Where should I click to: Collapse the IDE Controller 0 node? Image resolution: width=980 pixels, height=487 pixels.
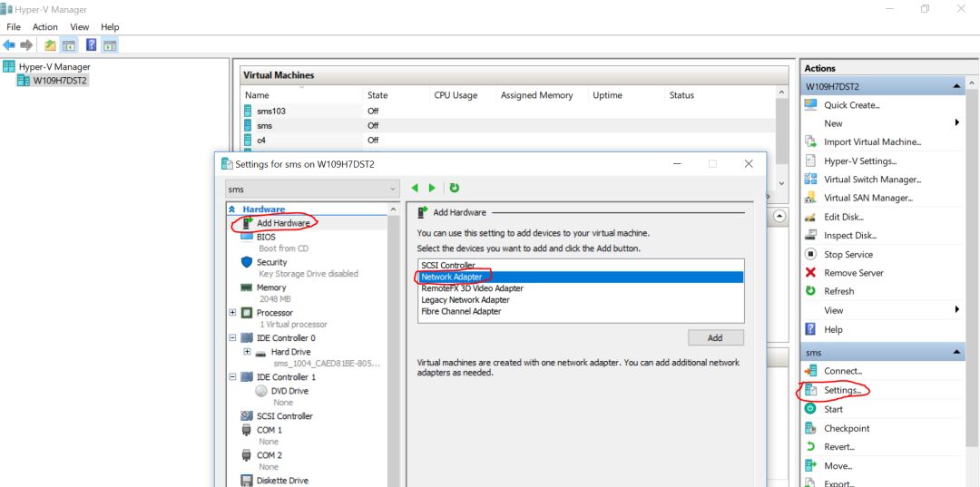[x=232, y=337]
